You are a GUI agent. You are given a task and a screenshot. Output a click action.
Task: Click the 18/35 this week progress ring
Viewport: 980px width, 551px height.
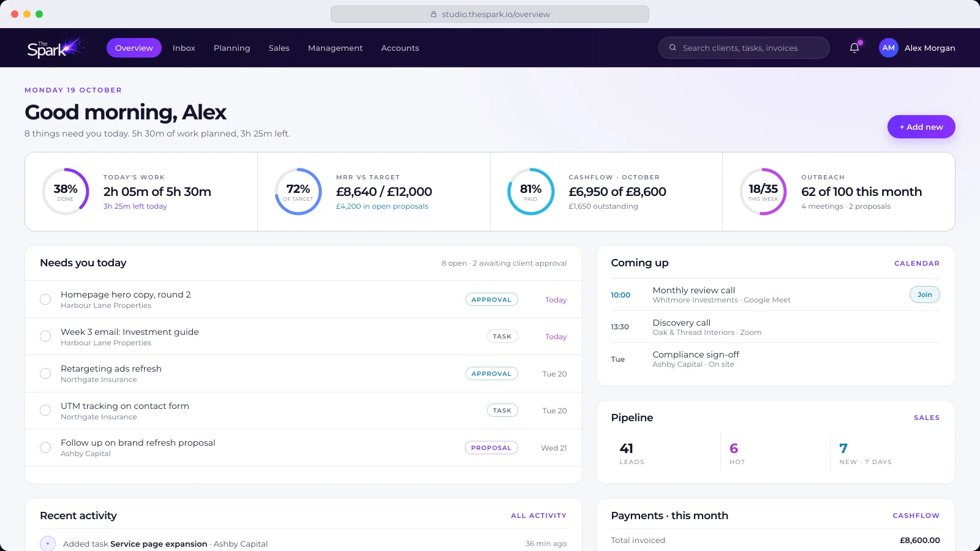[763, 192]
